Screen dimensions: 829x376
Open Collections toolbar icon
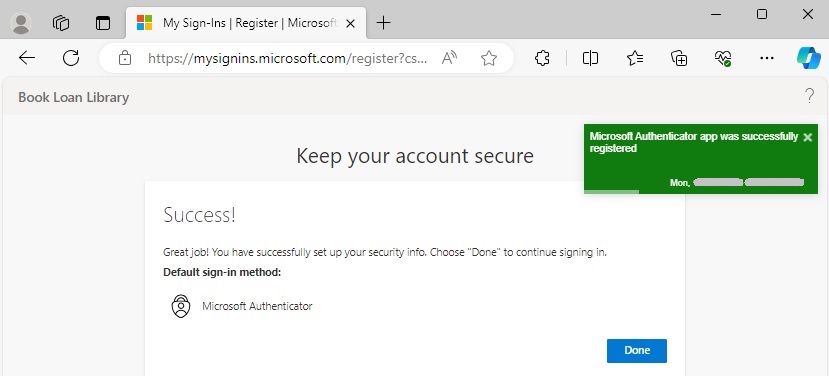679,58
